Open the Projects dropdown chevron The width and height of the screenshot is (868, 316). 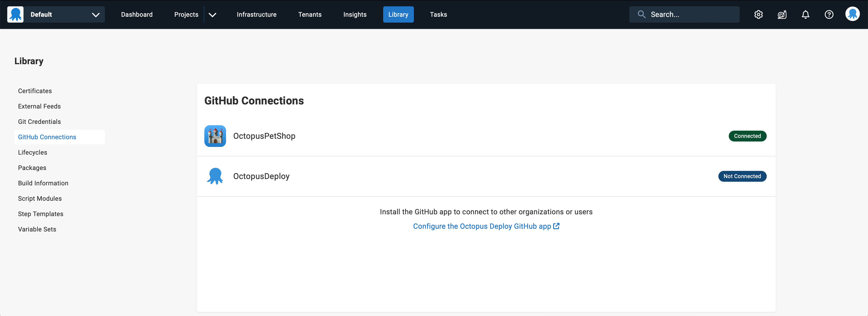click(x=212, y=14)
